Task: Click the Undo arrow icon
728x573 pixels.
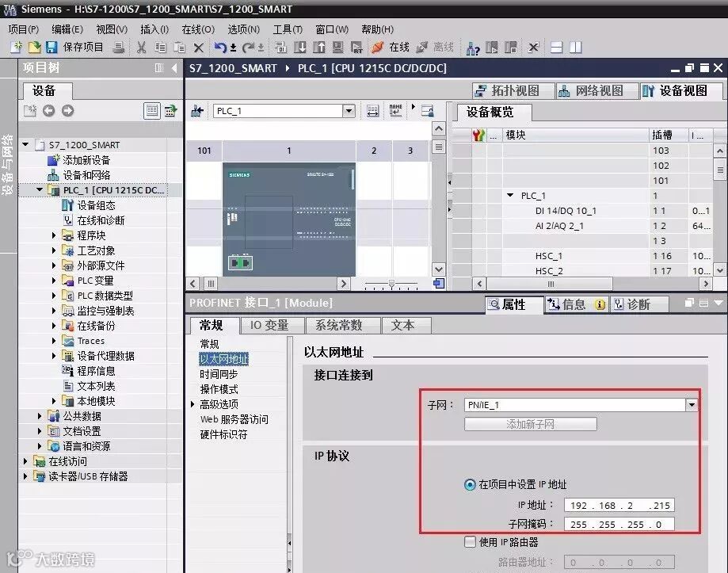Action: [220, 47]
